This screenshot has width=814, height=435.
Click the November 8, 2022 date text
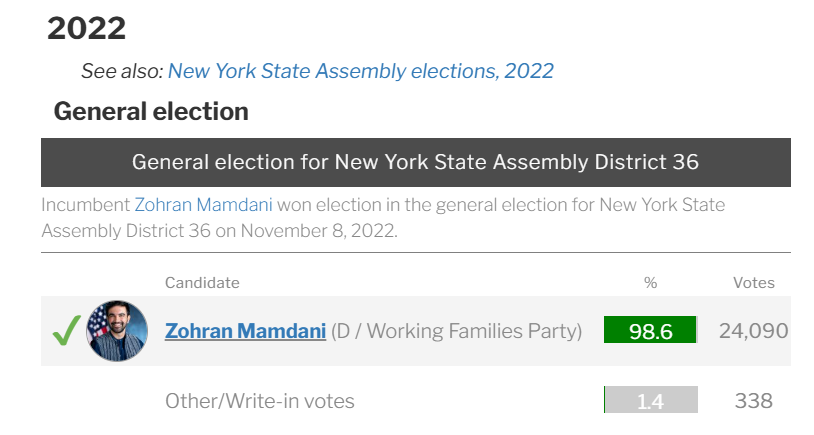319,231
